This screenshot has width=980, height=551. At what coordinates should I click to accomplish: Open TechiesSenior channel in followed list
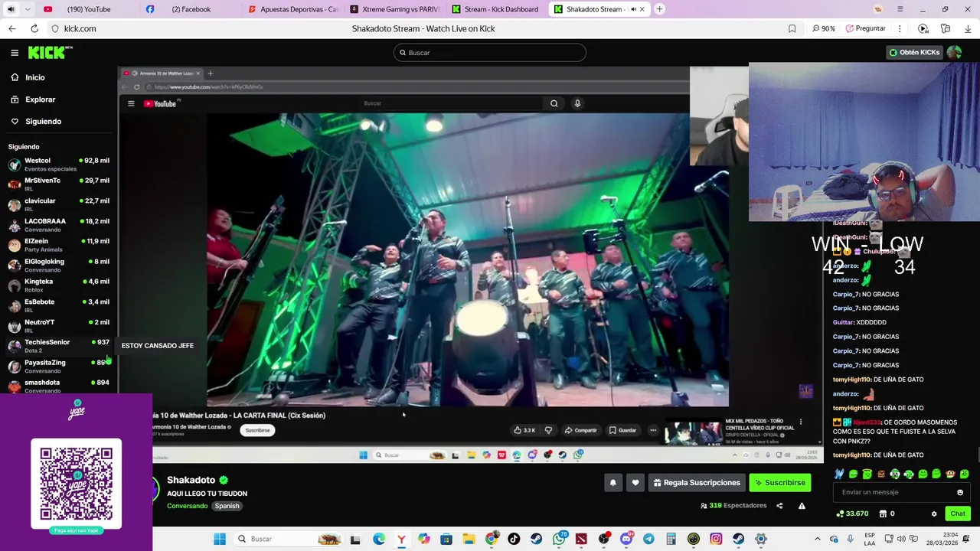59,346
